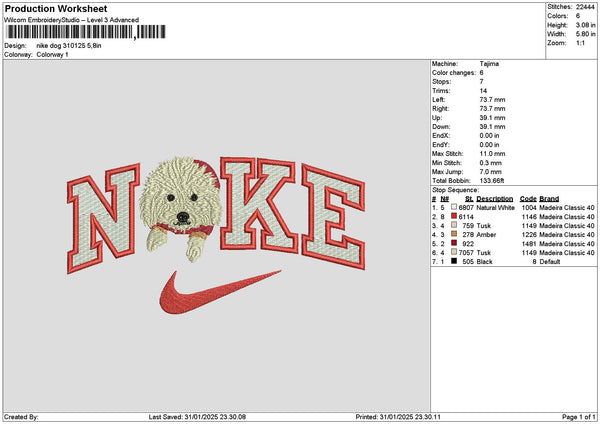Click the Natural White description text
This screenshot has height=424, width=600.
[495, 207]
